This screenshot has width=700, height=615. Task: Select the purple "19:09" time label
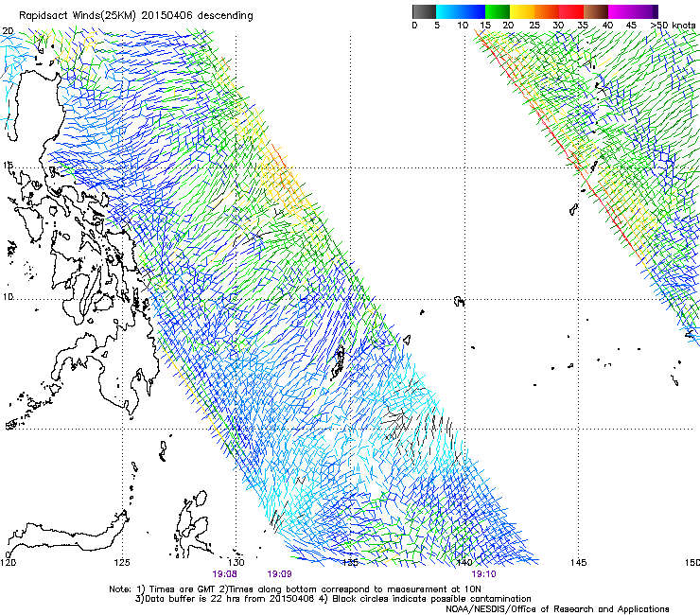279,574
